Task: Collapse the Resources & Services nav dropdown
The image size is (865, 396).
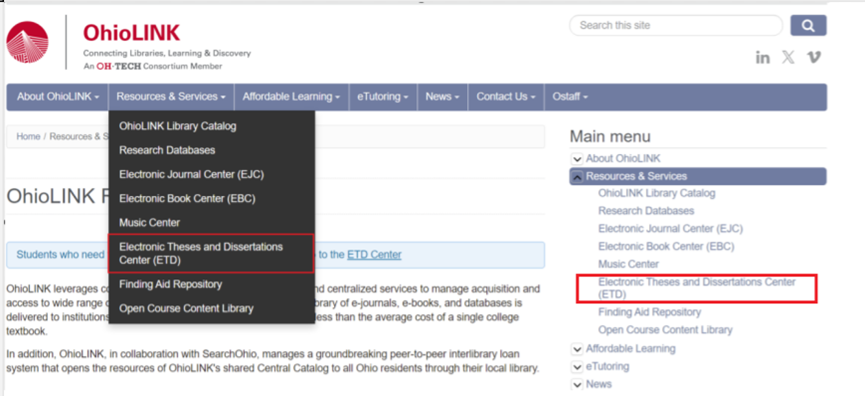Action: click(171, 97)
